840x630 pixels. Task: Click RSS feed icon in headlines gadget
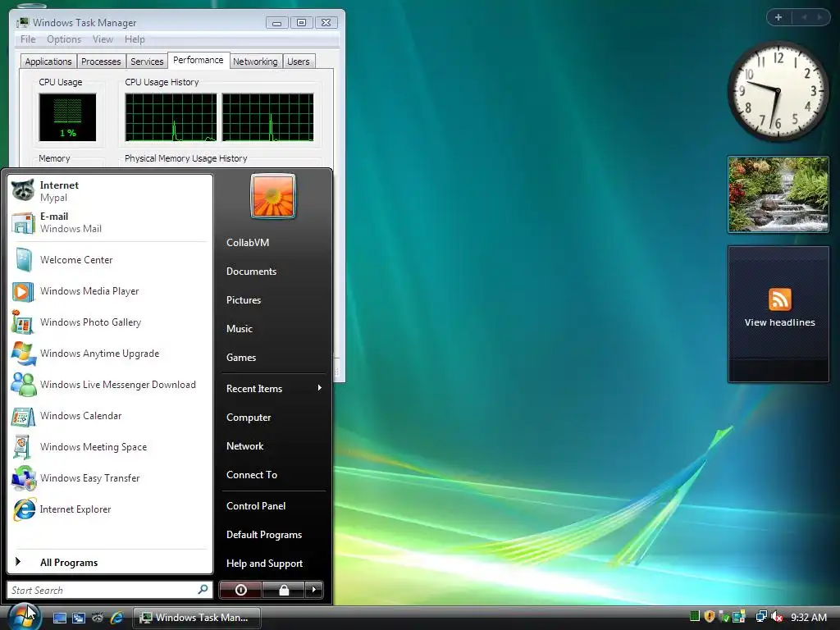tap(779, 299)
